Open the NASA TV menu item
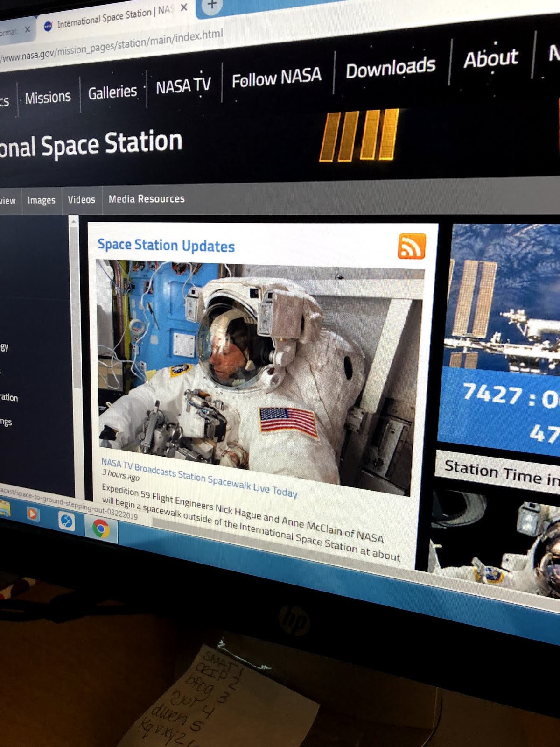 click(x=183, y=85)
